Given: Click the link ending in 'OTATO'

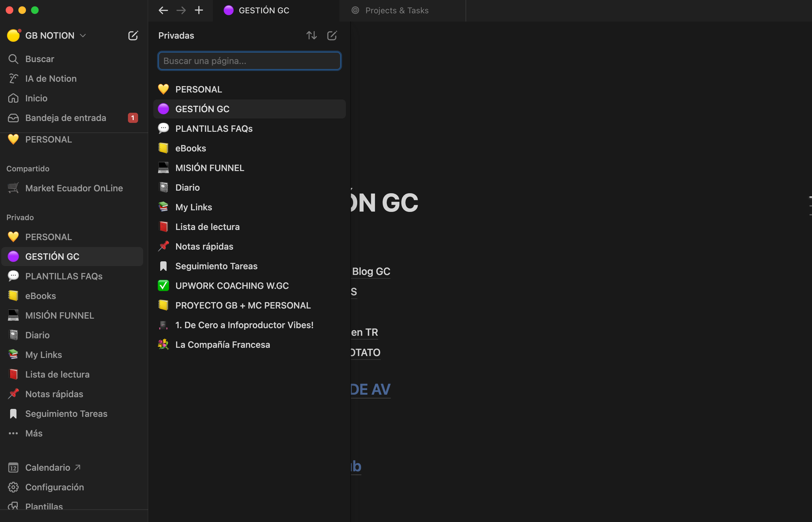Looking at the screenshot, I should pyautogui.click(x=366, y=353).
